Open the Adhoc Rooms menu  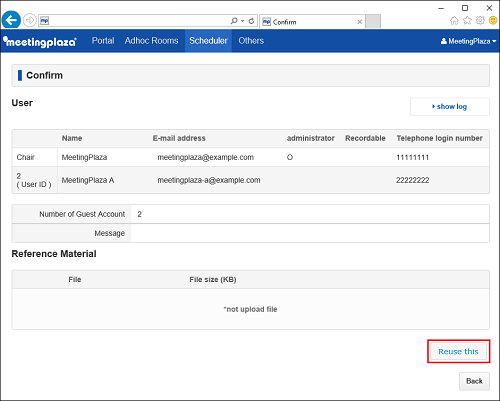pos(151,41)
